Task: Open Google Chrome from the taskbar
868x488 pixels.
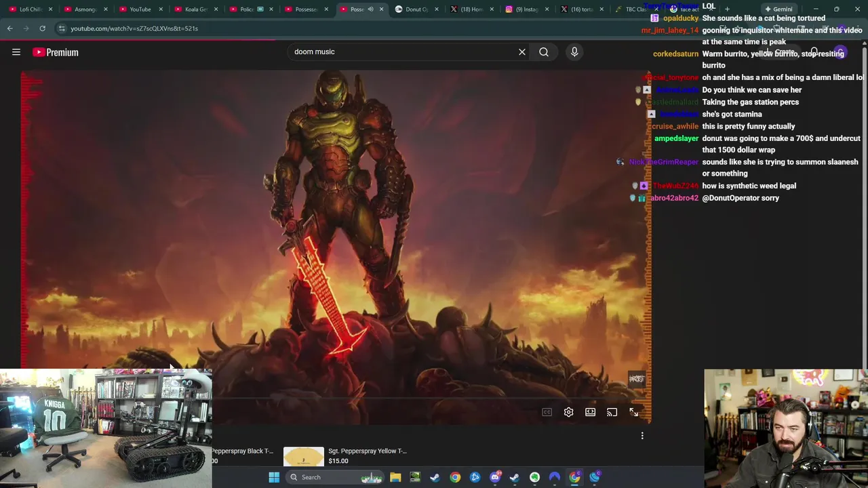Action: click(455, 477)
